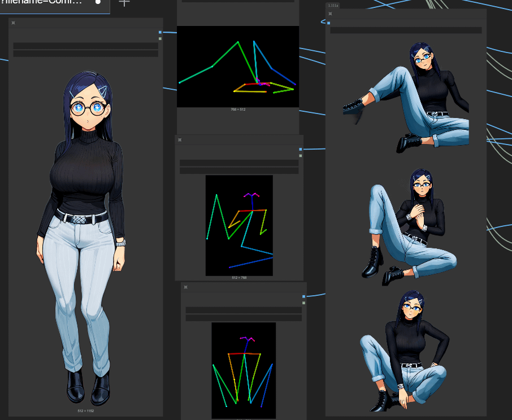Click the grey mask output port of the standing character node
The image size is (512, 420).
click(x=160, y=38)
